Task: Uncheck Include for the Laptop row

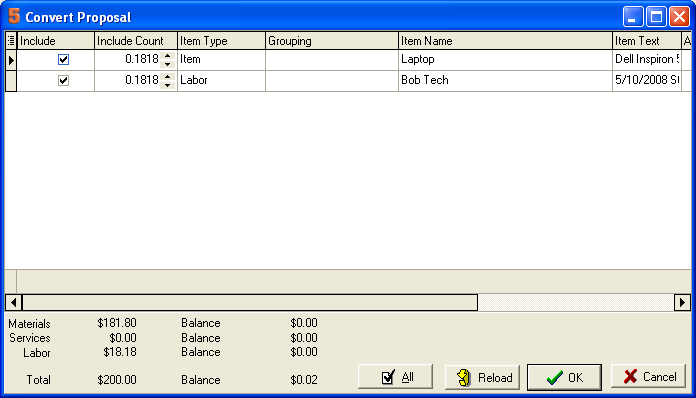Action: pyautogui.click(x=63, y=59)
